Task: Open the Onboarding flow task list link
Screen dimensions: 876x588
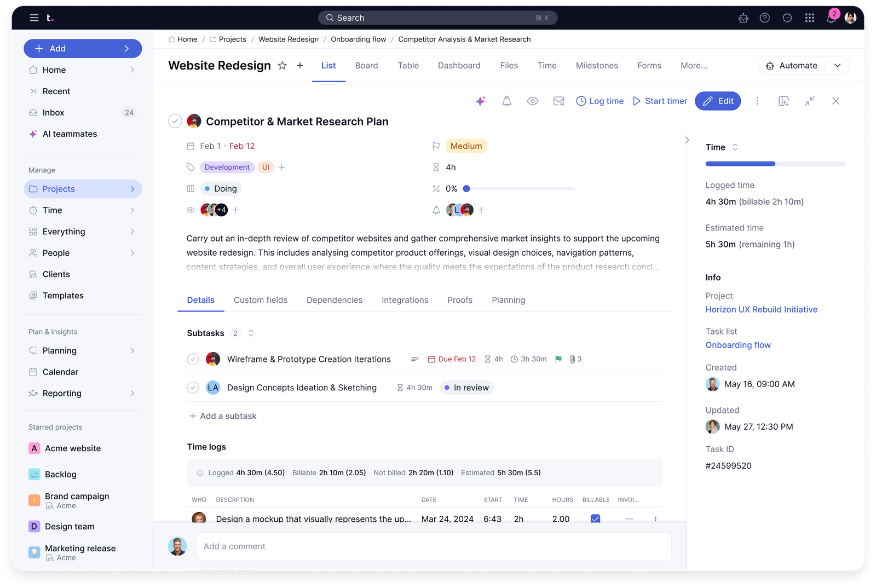Action: pos(738,345)
